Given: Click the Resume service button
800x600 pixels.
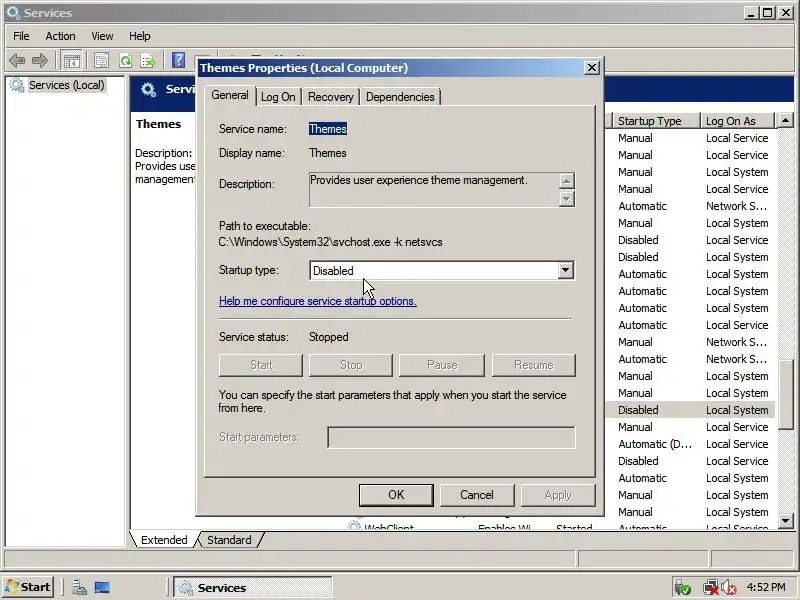Looking at the screenshot, I should 534,365.
